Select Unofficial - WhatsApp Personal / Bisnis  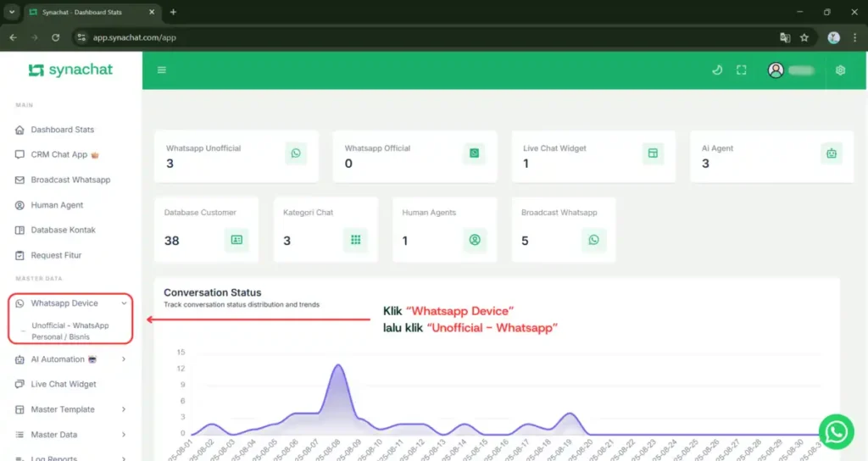(70, 331)
